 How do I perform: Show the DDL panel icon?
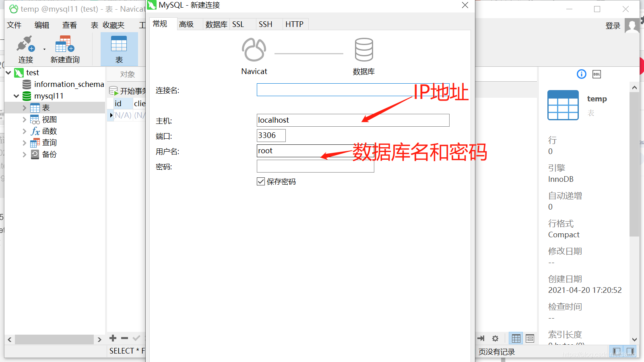pos(597,74)
